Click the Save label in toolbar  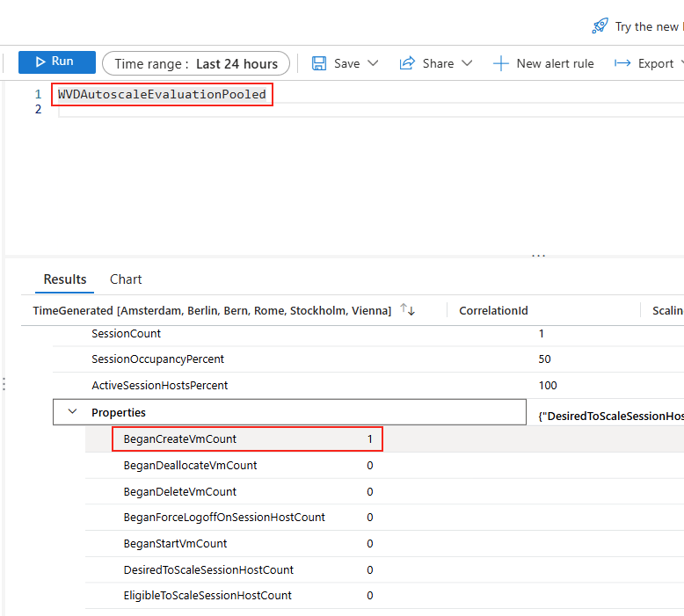coord(346,63)
